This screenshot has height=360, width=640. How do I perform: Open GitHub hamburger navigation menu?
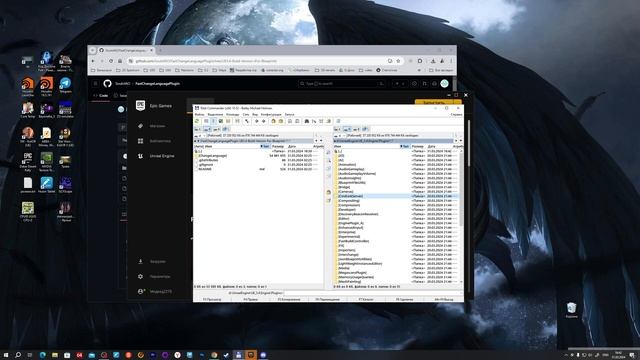click(96, 83)
